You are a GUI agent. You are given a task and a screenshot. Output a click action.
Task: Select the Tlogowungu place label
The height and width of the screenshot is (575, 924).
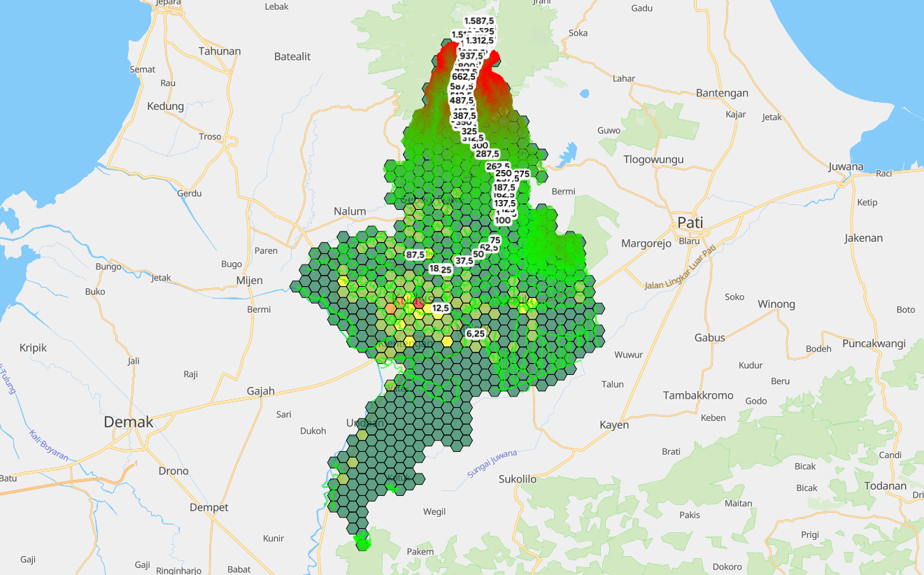click(653, 159)
